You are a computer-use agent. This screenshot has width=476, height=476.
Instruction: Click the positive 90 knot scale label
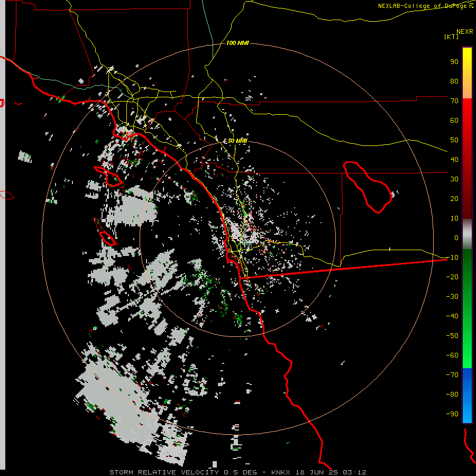454,62
